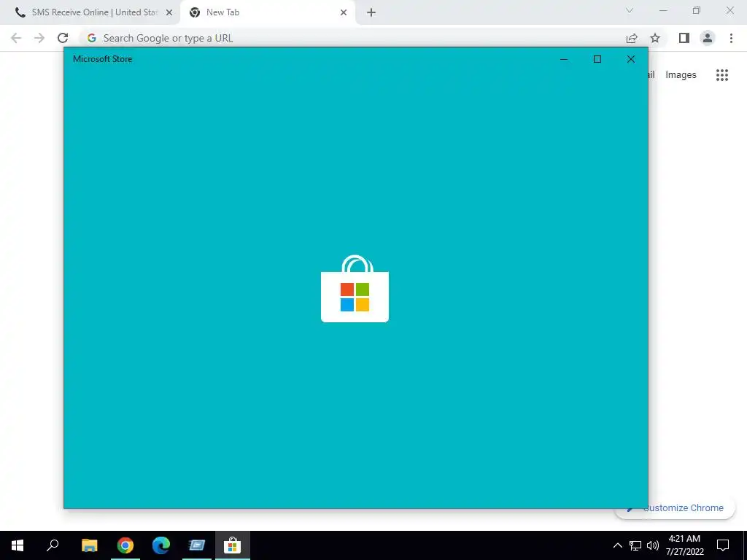Open Google Images link
The width and height of the screenshot is (747, 560).
pyautogui.click(x=681, y=75)
